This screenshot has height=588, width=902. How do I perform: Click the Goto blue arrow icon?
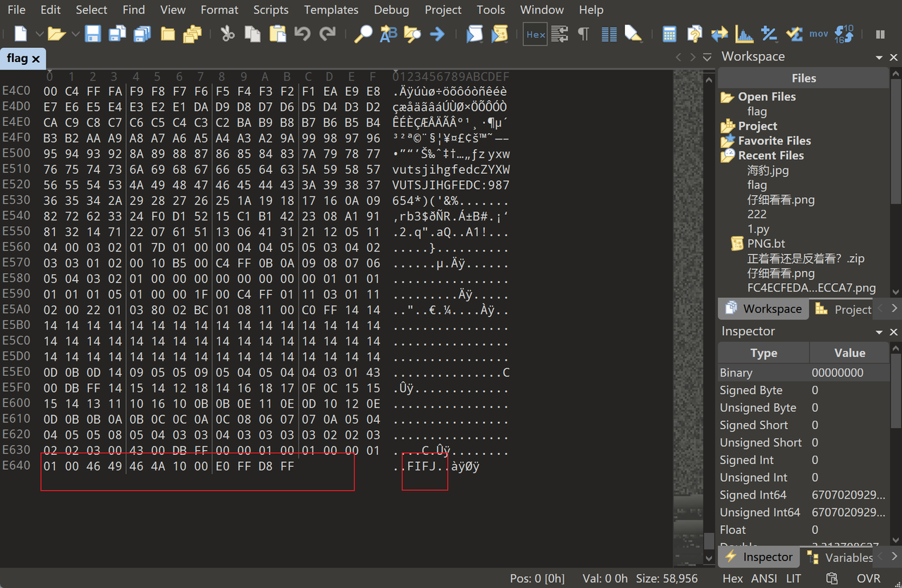(x=438, y=33)
